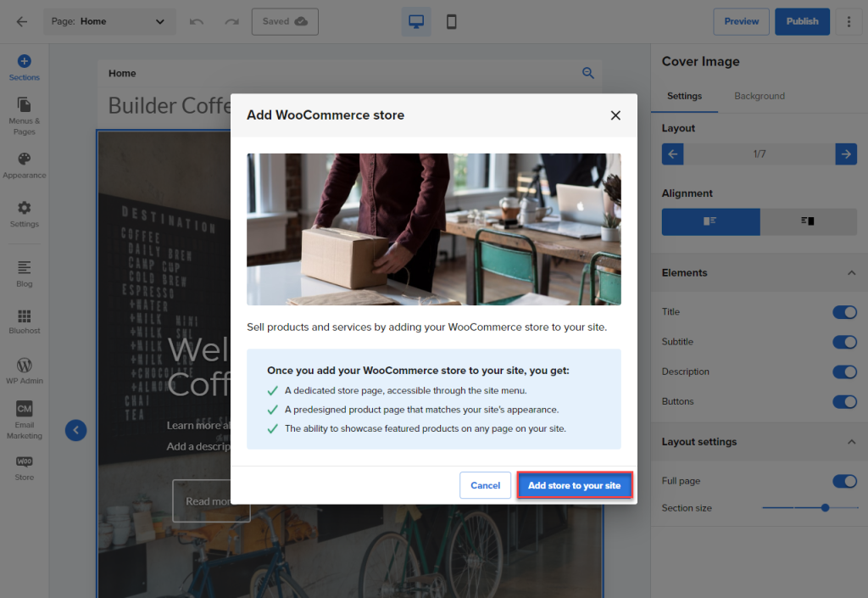Adjust the Section size slider
Viewport: 868px width, 598px height.
810,508
